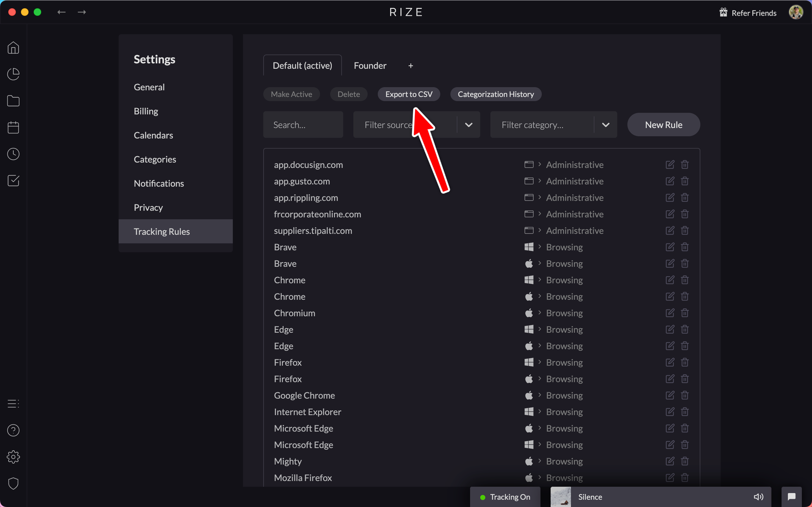
Task: Open the home dashboard icon in sidebar
Action: pyautogui.click(x=13, y=48)
